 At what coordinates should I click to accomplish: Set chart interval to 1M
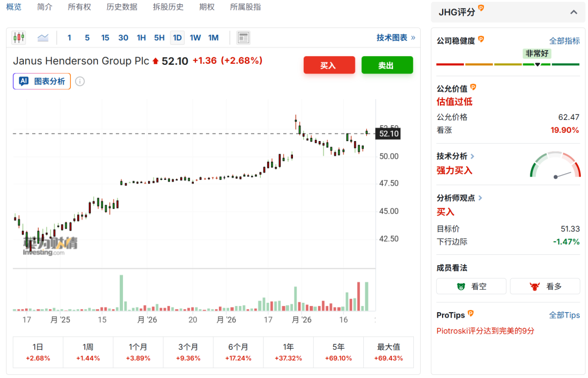[213, 38]
